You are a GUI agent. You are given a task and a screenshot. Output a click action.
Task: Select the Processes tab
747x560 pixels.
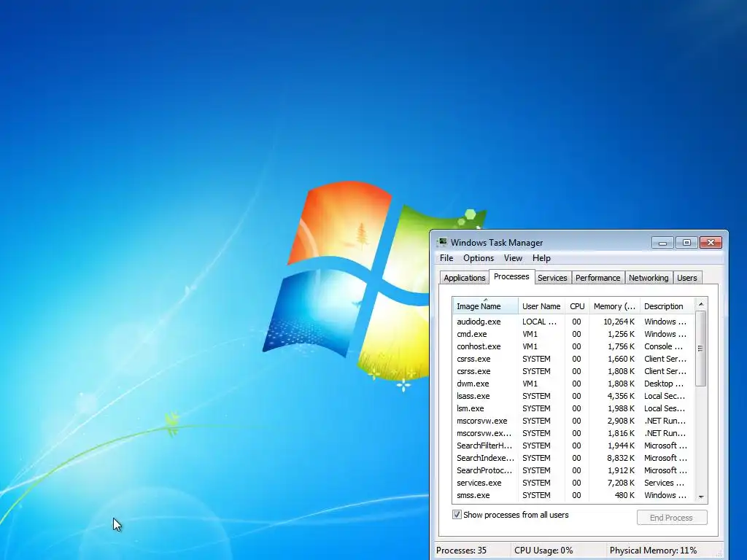coord(511,276)
